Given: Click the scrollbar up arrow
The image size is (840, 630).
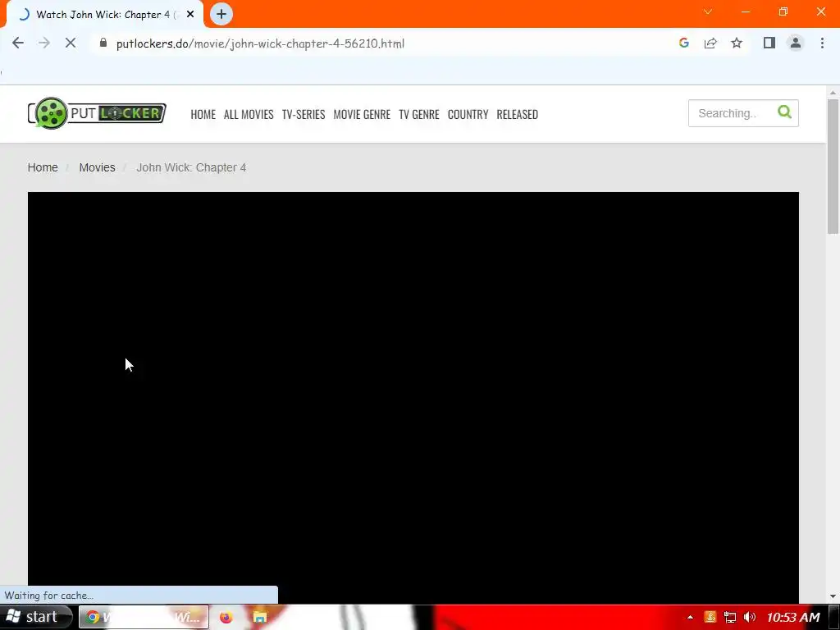Looking at the screenshot, I should (833, 93).
